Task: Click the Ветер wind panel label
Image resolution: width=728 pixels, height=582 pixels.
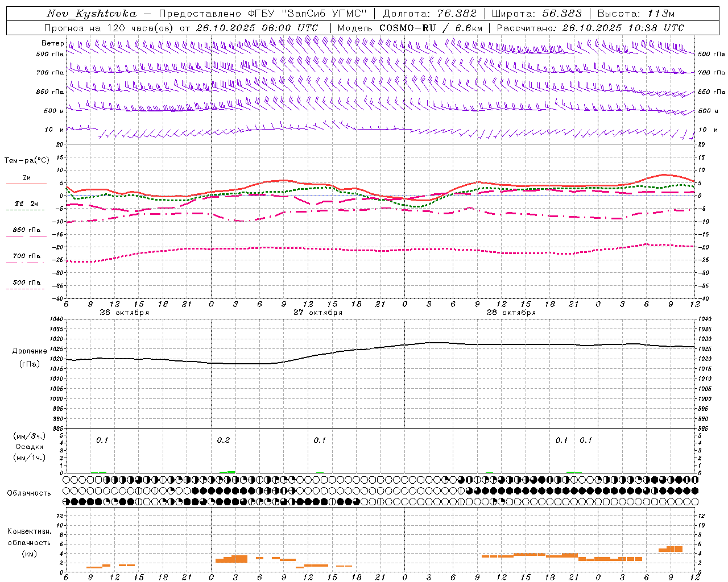Action: [52, 43]
